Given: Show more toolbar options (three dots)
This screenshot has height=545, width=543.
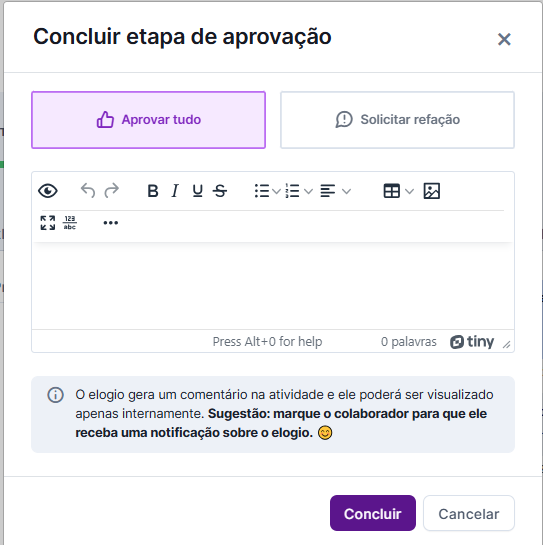Looking at the screenshot, I should click(x=111, y=223).
